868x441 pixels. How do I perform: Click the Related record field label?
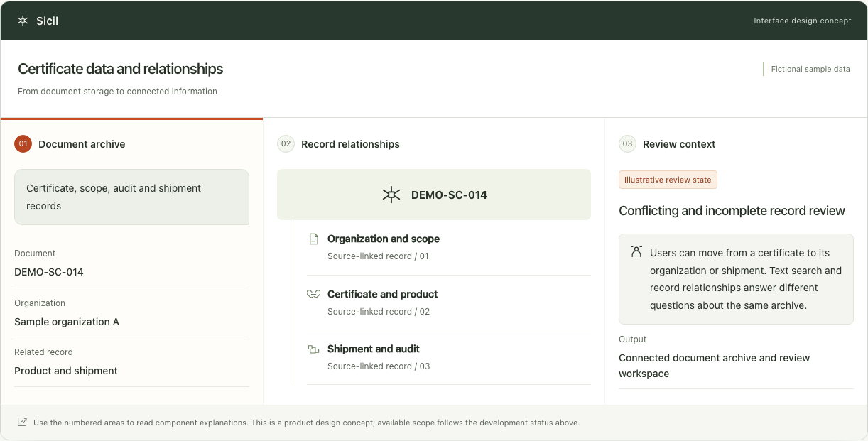click(43, 352)
